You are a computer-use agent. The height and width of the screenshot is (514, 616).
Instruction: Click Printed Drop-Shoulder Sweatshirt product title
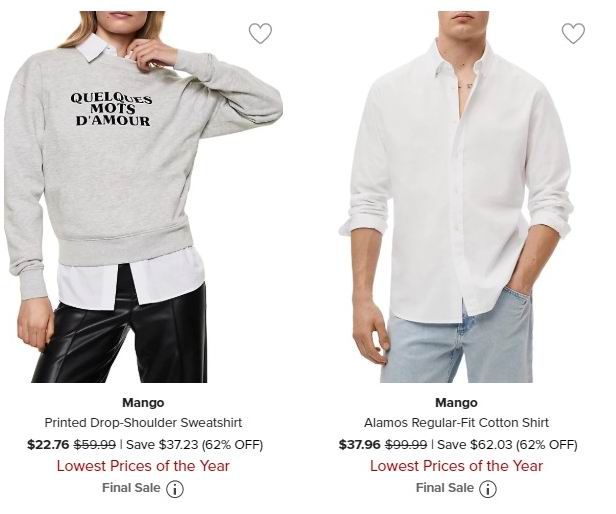(x=143, y=423)
